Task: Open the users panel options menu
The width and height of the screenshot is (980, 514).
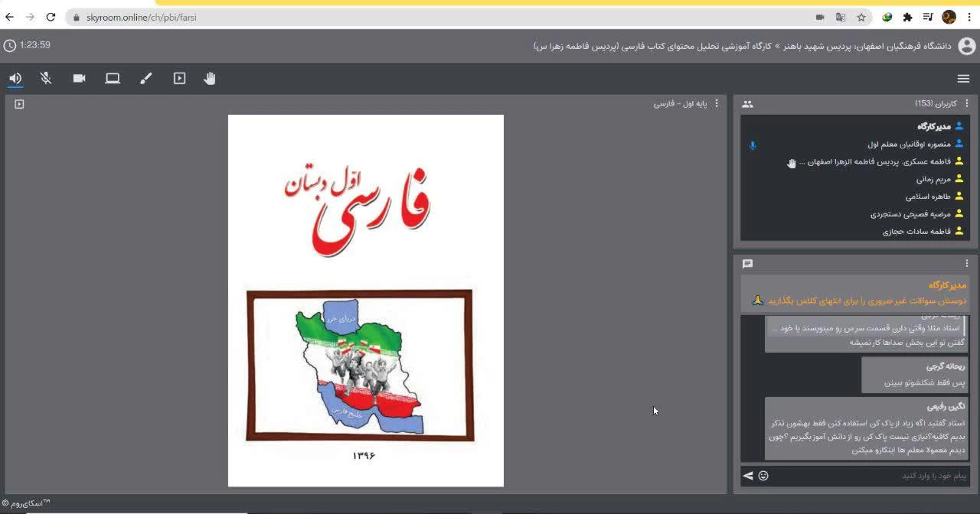Action: 966,104
